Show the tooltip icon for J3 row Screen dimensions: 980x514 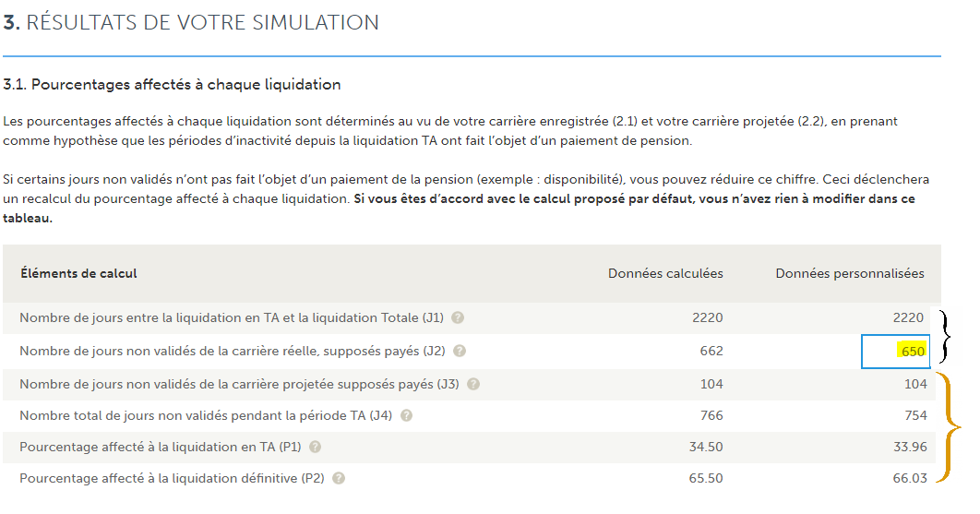pos(473,384)
